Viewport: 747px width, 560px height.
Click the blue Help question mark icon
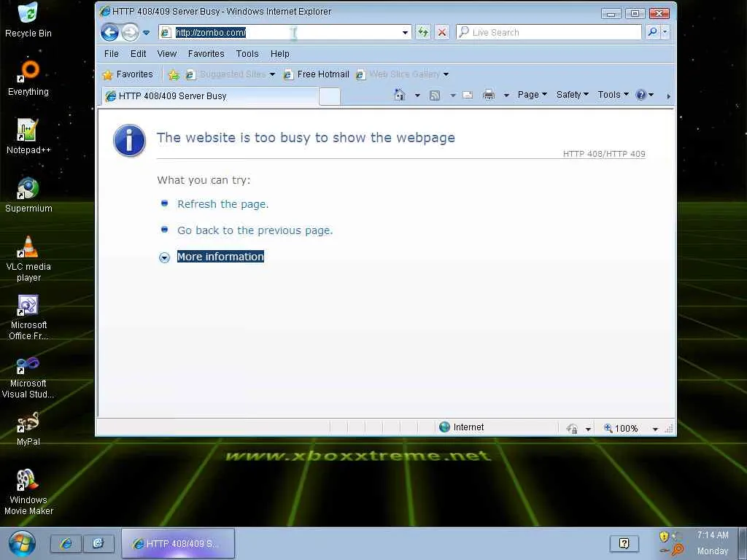coord(641,95)
